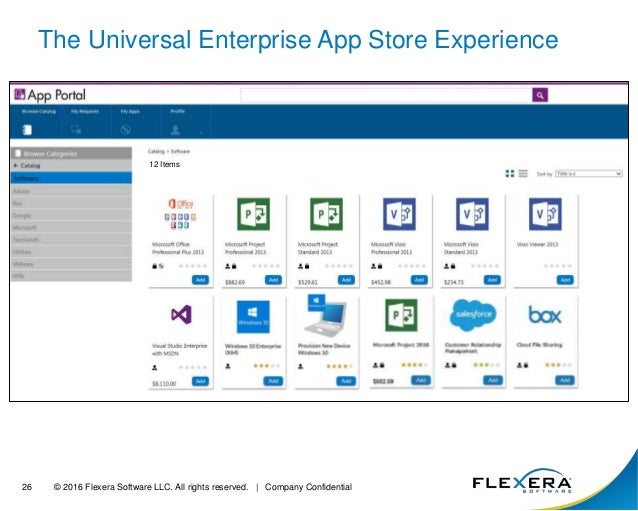Click the $8,110.00 price on Visual Studio
638x511 pixels.
164,384
